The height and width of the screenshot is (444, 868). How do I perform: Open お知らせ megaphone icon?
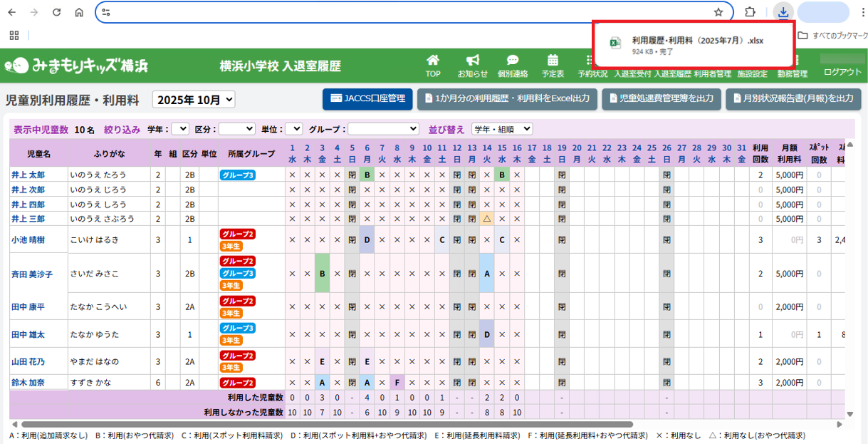472,61
